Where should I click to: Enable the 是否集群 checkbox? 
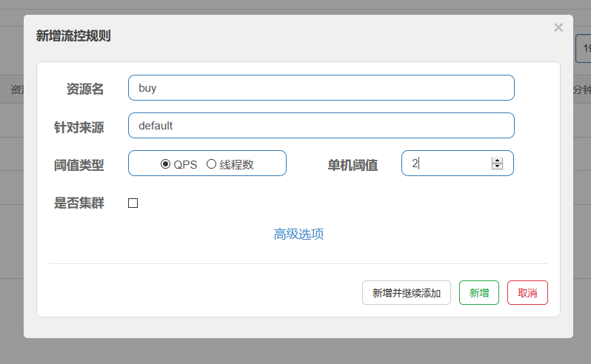pyautogui.click(x=133, y=203)
